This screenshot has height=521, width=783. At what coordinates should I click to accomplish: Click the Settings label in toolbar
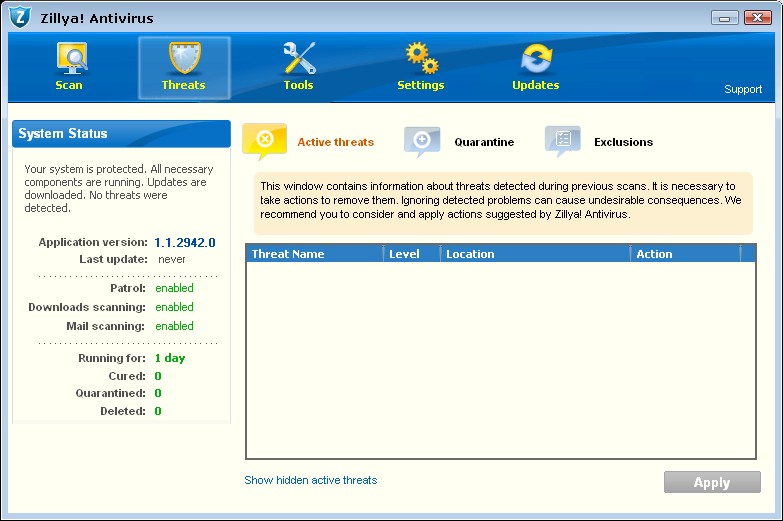[x=420, y=85]
